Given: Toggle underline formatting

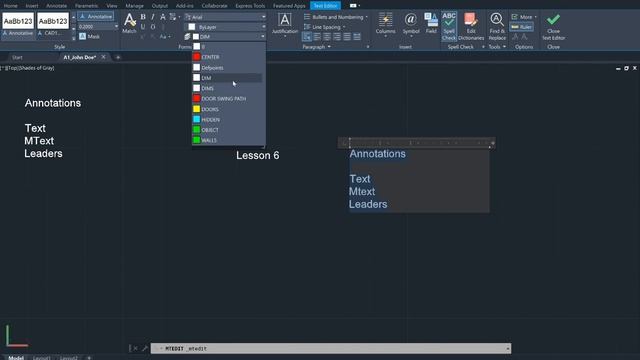Looking at the screenshot, I should pos(143,27).
